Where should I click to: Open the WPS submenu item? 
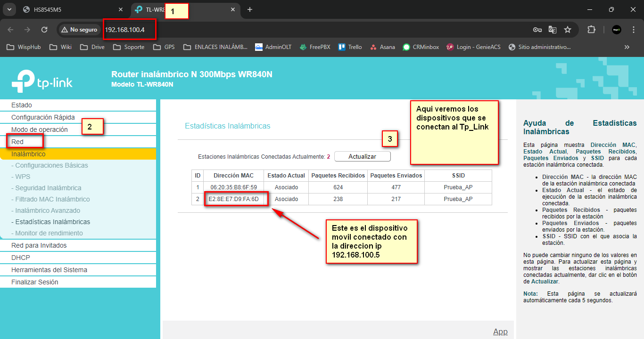click(x=21, y=177)
